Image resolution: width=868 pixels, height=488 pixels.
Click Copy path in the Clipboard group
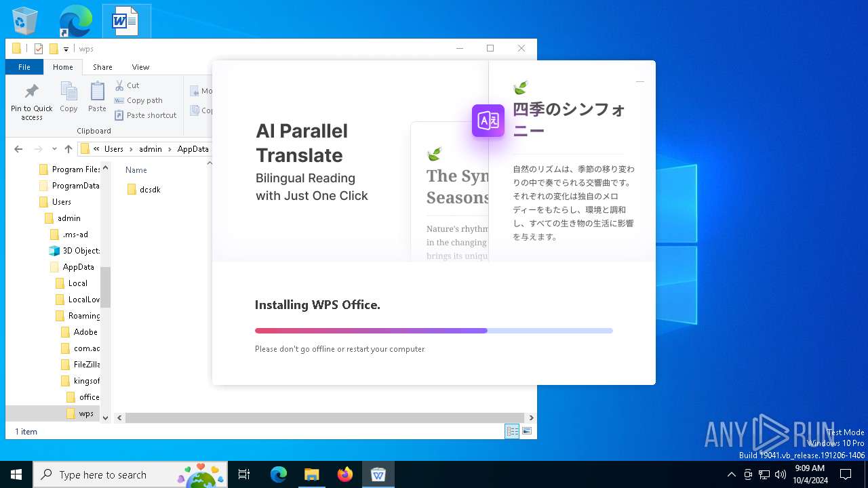pyautogui.click(x=139, y=100)
